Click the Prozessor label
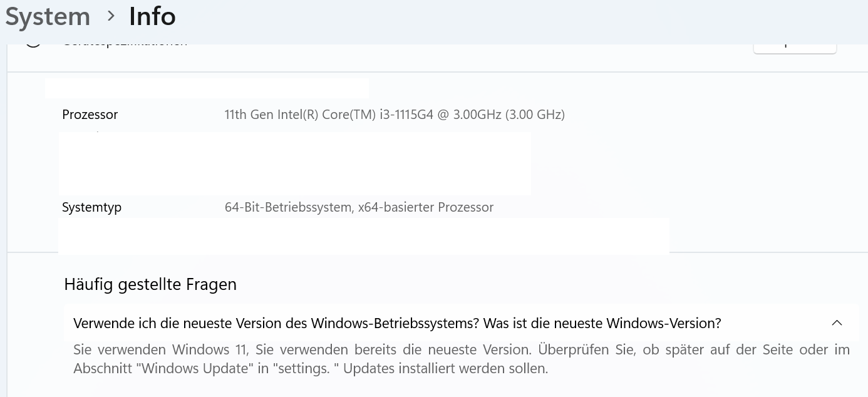Image resolution: width=868 pixels, height=397 pixels. (90, 115)
